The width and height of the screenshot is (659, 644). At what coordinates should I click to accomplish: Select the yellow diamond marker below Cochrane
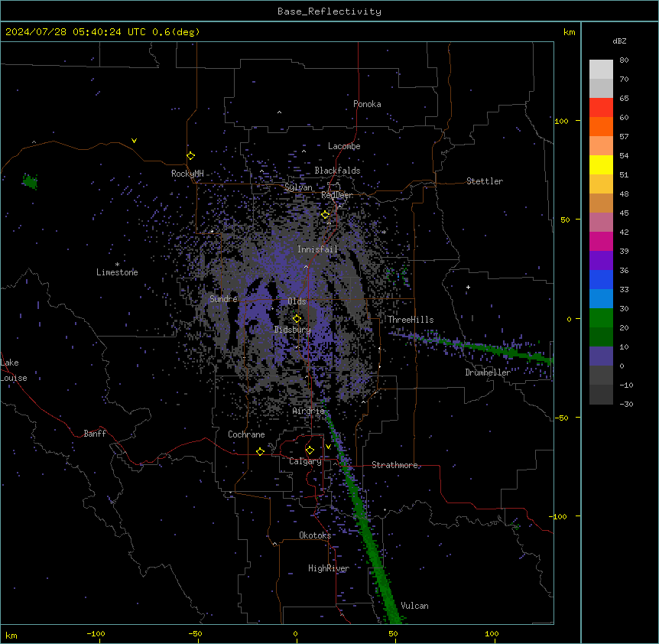(260, 451)
